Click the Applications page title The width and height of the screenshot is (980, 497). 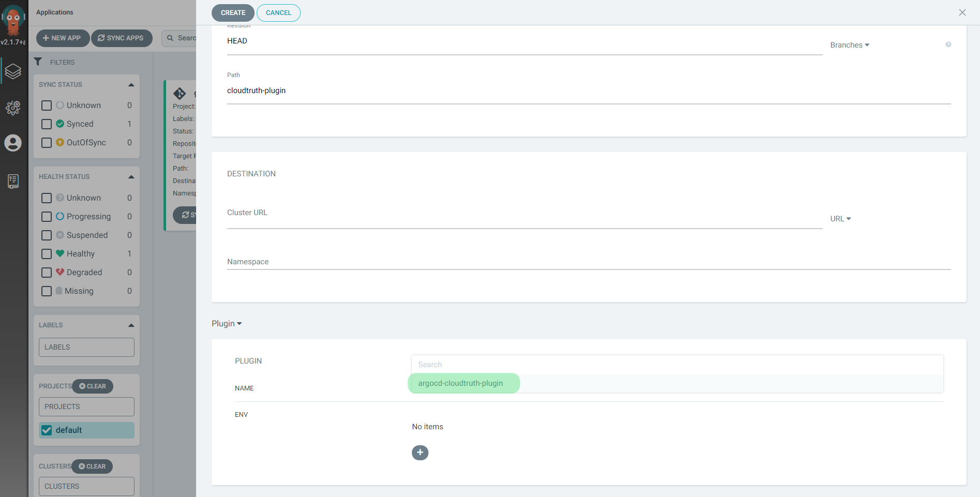click(x=55, y=12)
